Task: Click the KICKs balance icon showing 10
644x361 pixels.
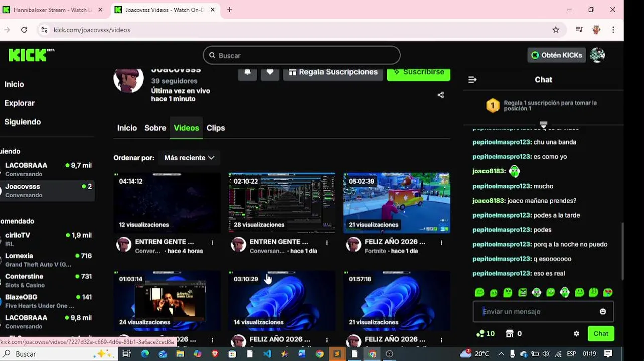Action: (x=486, y=334)
